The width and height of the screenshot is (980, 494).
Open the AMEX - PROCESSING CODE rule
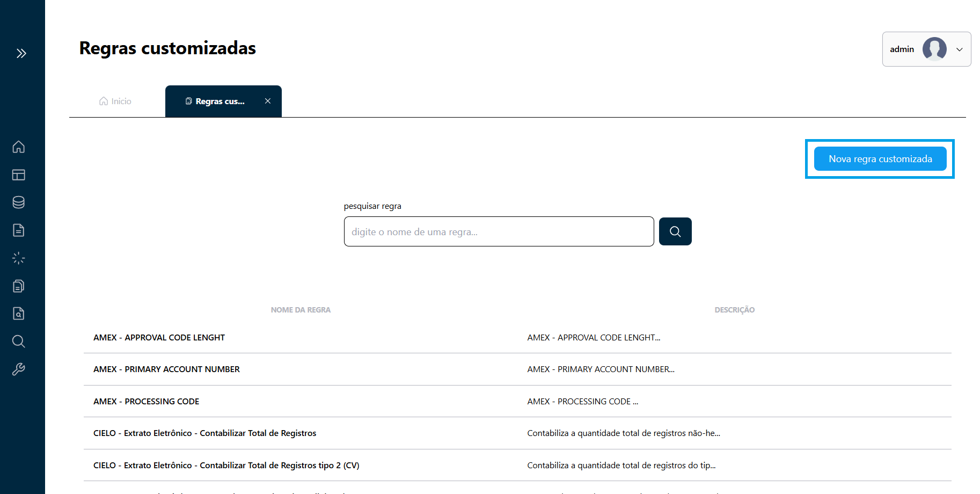146,401
